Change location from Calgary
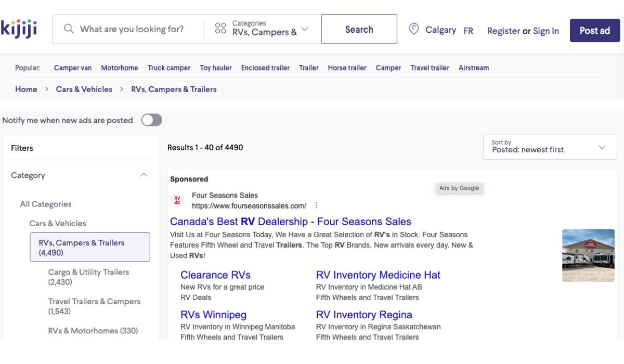Screen dimensions: 624x364 point(440,30)
